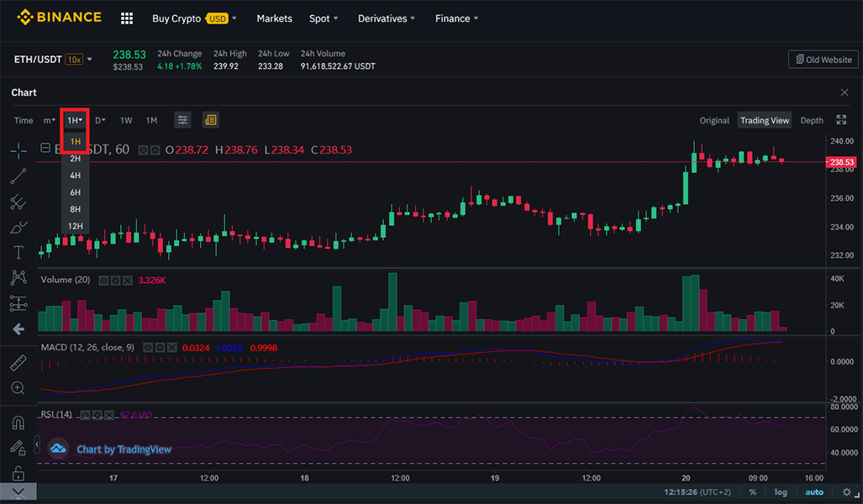
Task: Choose 6H from the interval list
Action: pyautogui.click(x=76, y=192)
